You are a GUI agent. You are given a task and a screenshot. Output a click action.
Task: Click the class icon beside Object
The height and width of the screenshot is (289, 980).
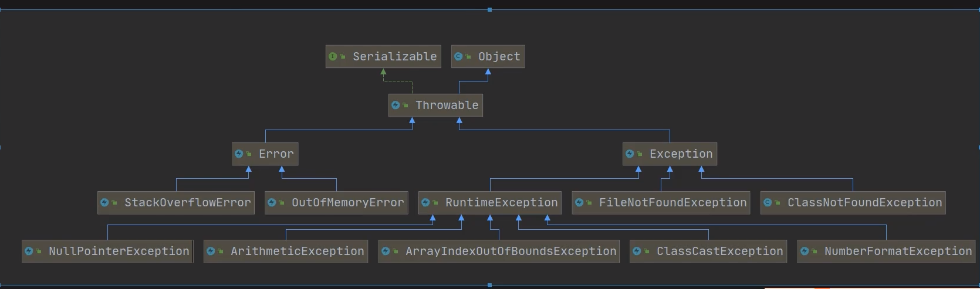pyautogui.click(x=458, y=57)
